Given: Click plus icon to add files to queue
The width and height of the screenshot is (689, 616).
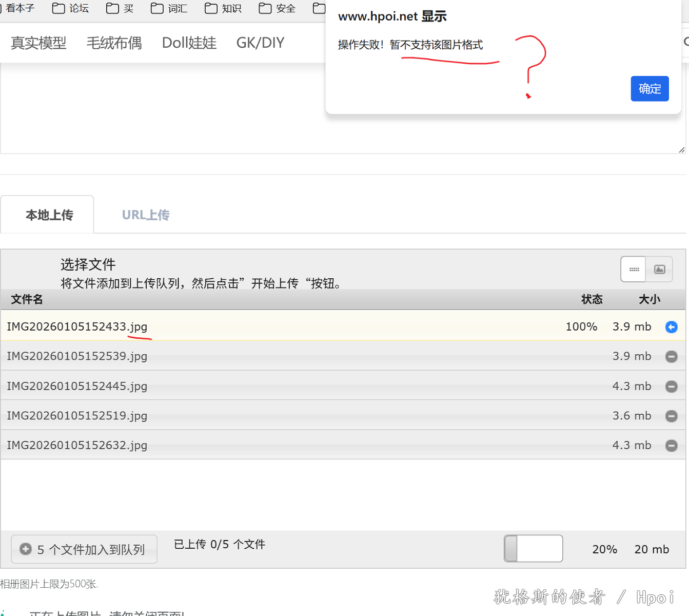Looking at the screenshot, I should (26, 549).
